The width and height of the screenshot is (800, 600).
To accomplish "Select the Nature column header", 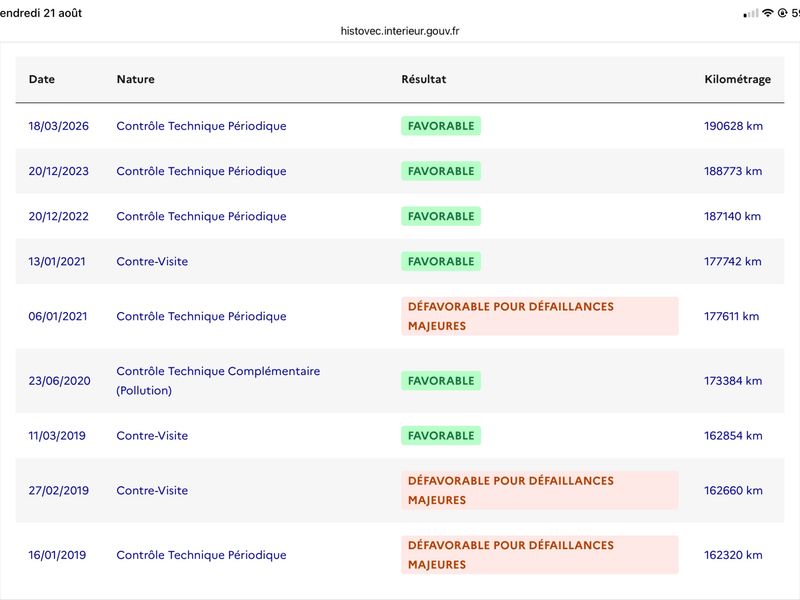I will [x=136, y=79].
